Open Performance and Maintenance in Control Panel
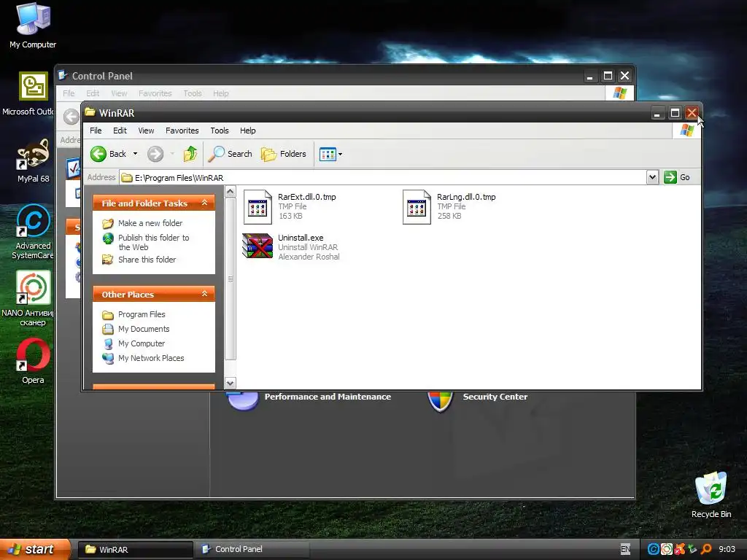Screen dimensions: 747x560 [328, 397]
